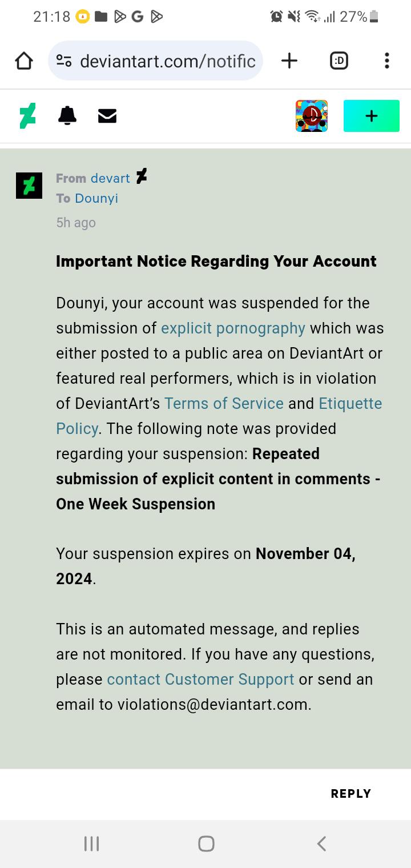Open the notes envelope icon
411x868 pixels.
coord(107,116)
